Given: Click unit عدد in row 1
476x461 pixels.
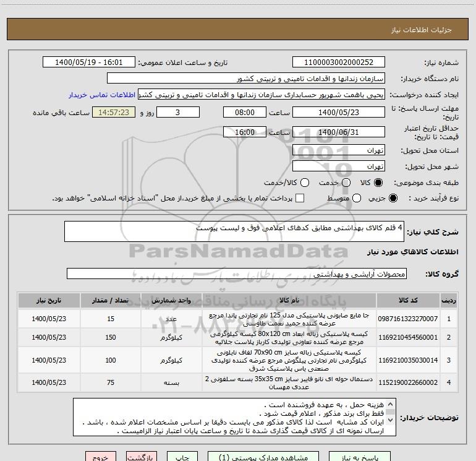Looking at the screenshot, I should point(171,319).
